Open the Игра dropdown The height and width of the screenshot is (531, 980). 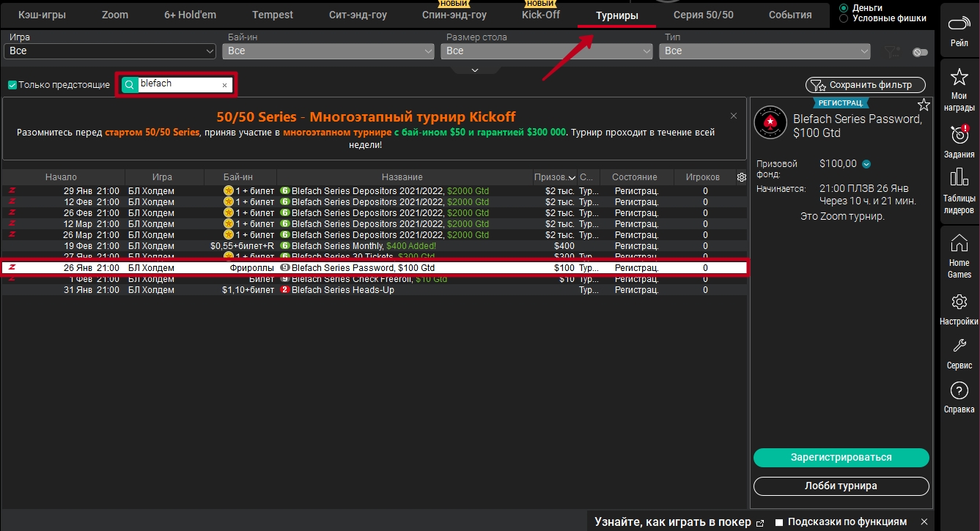(x=109, y=51)
